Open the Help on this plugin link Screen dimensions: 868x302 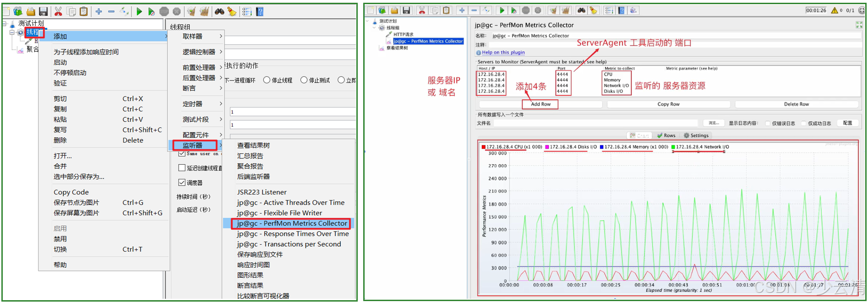click(x=503, y=53)
